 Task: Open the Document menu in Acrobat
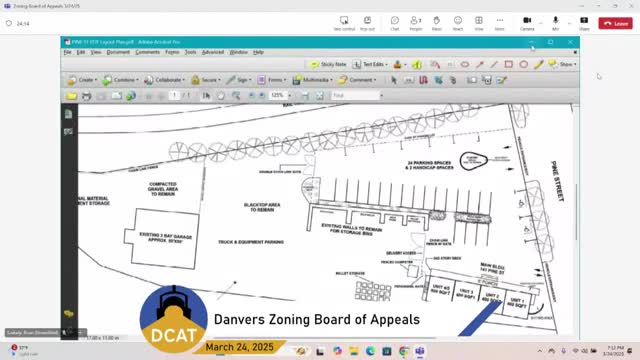pyautogui.click(x=118, y=52)
